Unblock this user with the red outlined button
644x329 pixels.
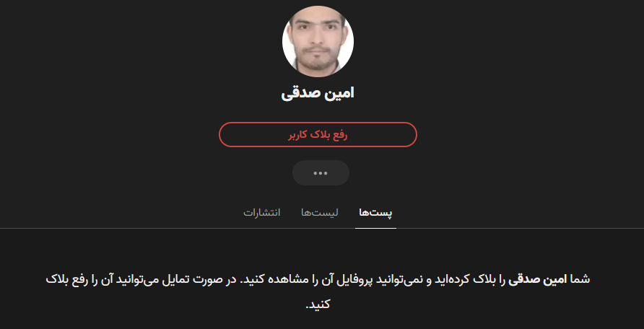(x=318, y=134)
